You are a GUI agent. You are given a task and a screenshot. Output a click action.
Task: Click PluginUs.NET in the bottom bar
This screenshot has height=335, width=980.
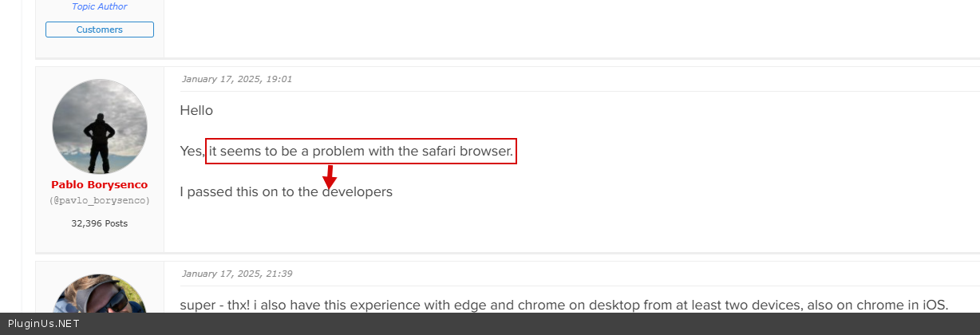click(x=40, y=324)
